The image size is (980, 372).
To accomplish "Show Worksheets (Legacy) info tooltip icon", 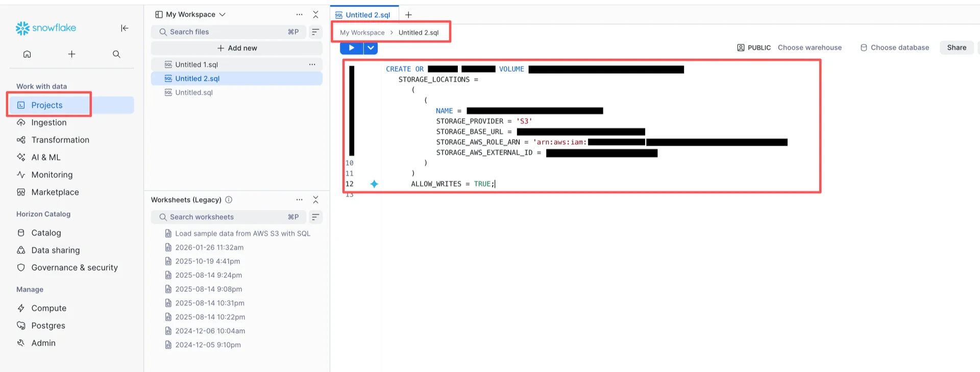I will [x=229, y=200].
